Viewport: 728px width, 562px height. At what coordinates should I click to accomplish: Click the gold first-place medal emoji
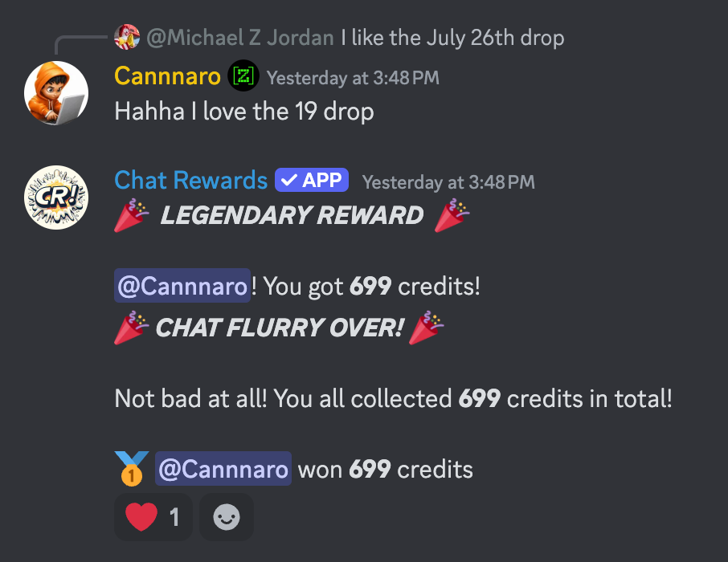(x=132, y=469)
